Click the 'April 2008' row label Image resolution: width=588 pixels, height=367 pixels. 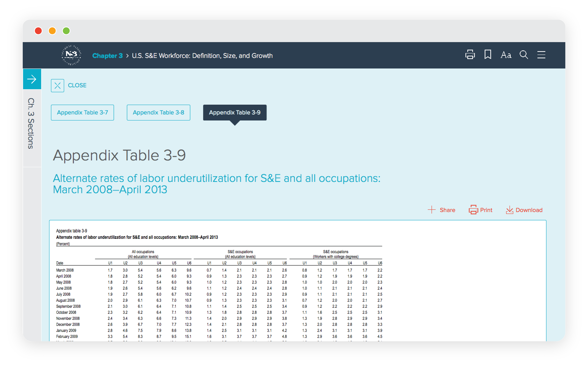tap(64, 276)
